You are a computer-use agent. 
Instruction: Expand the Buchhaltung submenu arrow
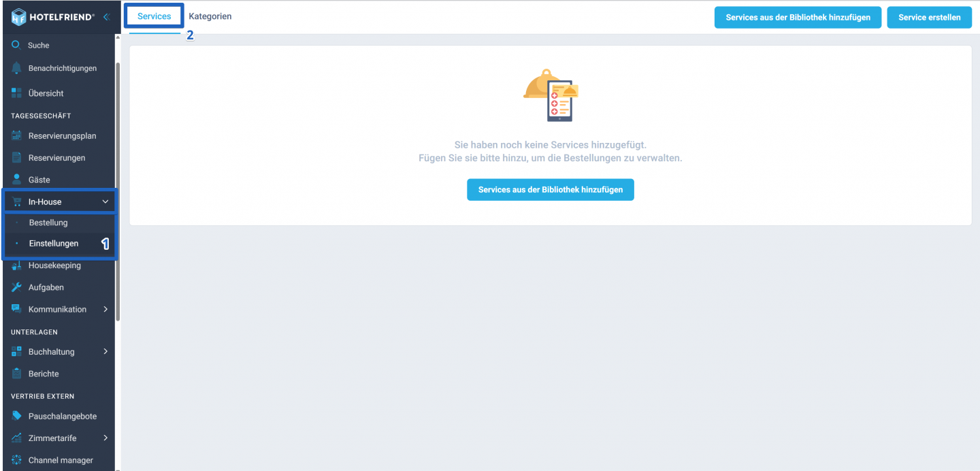(x=105, y=352)
